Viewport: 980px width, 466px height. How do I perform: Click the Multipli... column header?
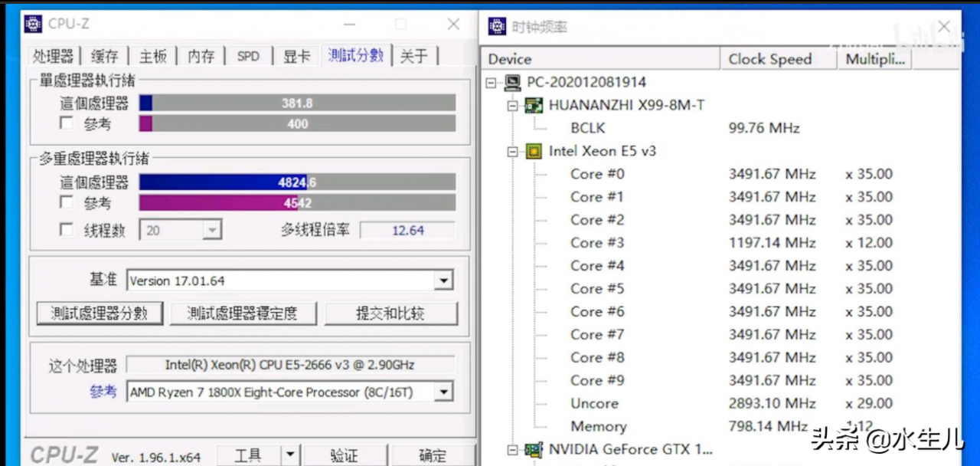pos(874,59)
